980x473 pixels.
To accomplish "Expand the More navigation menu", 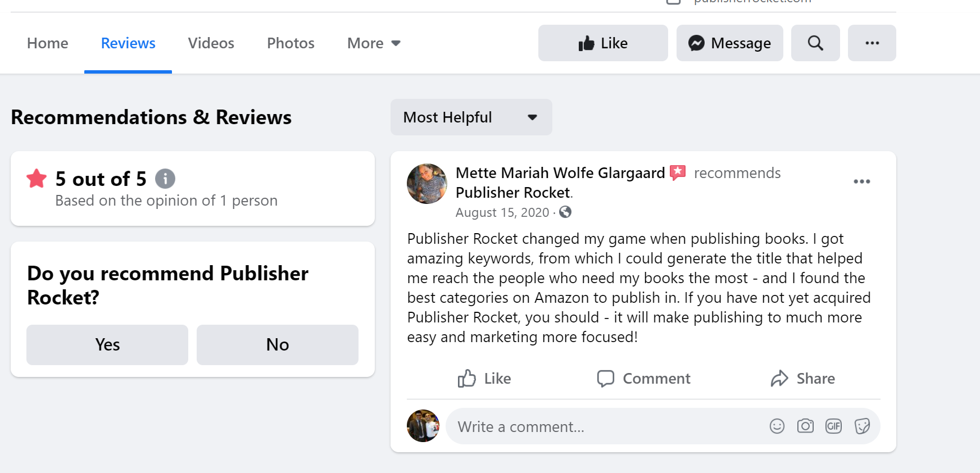I will tap(373, 43).
